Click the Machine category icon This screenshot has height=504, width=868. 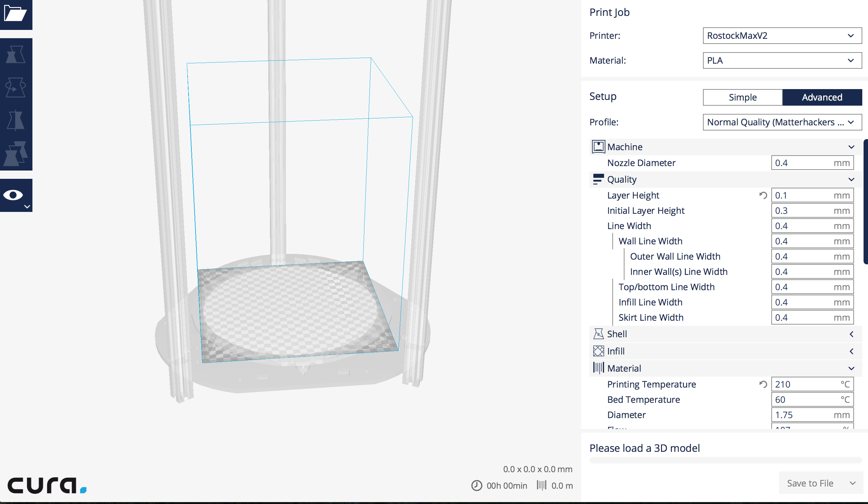[x=598, y=147]
